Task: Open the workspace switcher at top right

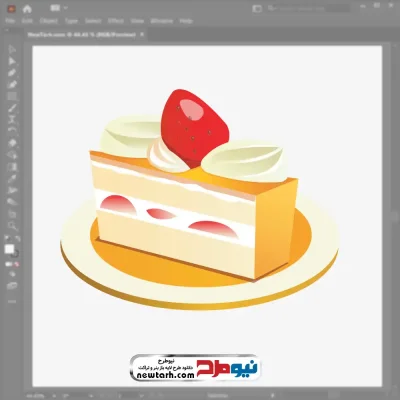Action: pos(257,9)
